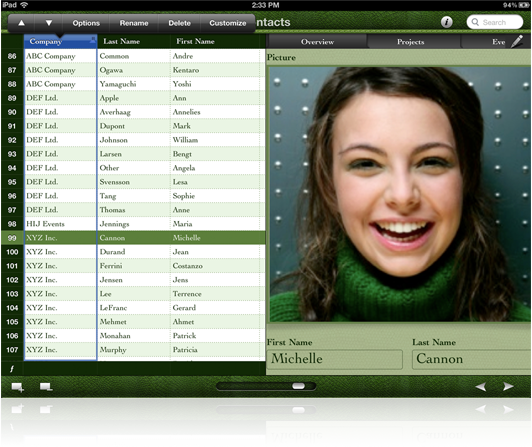Screen dimensions: 532x447
Task: Tap the formula f icon below the table
Action: tap(12, 369)
